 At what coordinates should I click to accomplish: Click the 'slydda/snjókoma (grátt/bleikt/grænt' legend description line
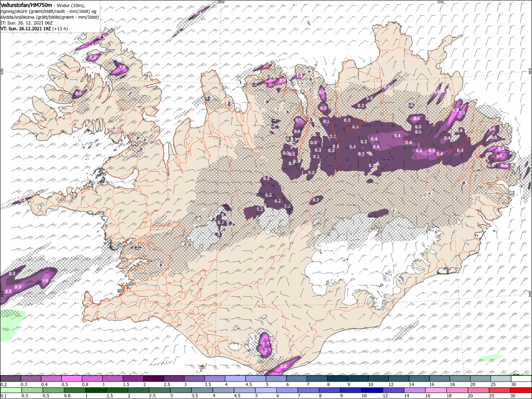pos(49,17)
